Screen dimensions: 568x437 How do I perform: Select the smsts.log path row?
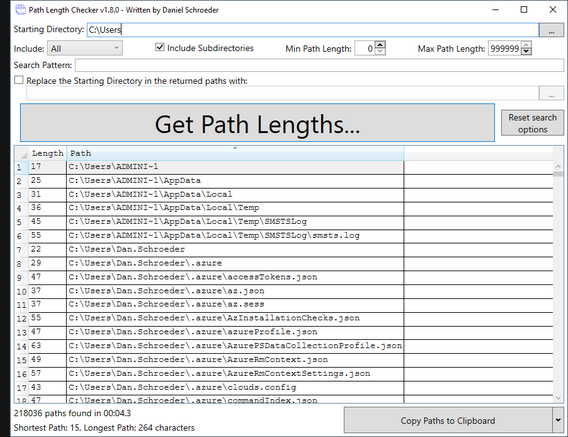click(x=235, y=236)
